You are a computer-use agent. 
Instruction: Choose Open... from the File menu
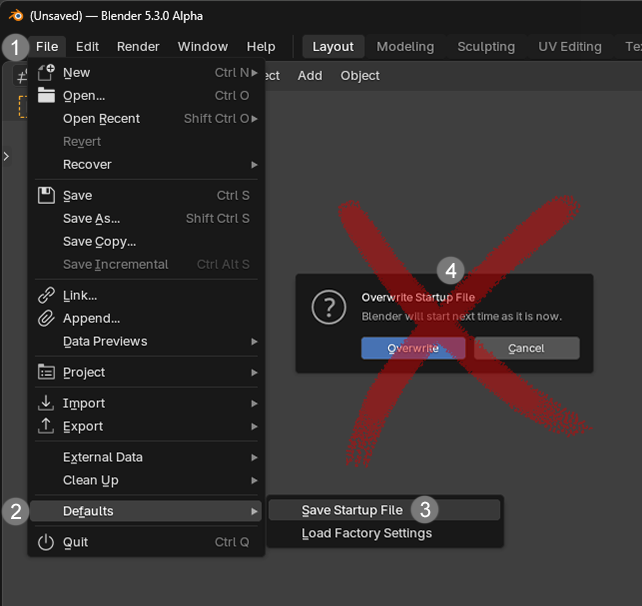146,95
